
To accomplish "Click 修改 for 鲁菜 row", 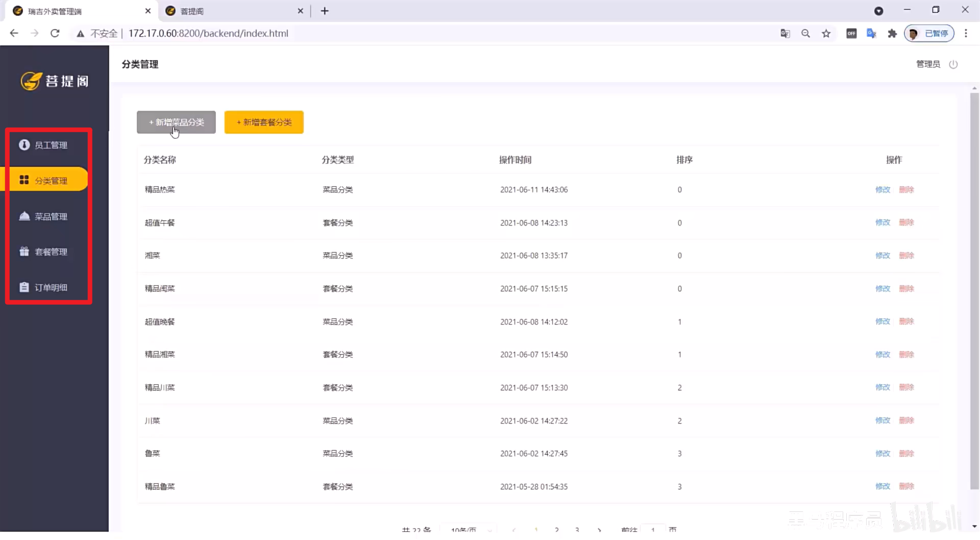I will [x=883, y=453].
